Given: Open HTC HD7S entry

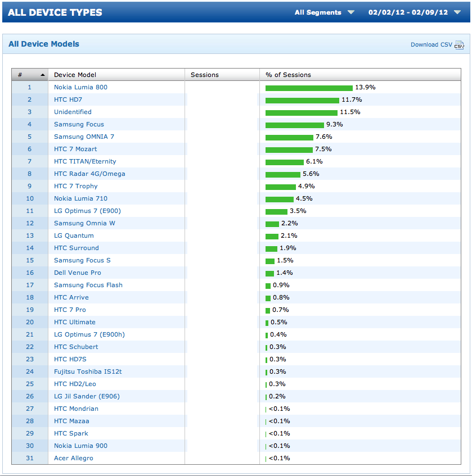Looking at the screenshot, I should pyautogui.click(x=70, y=360).
